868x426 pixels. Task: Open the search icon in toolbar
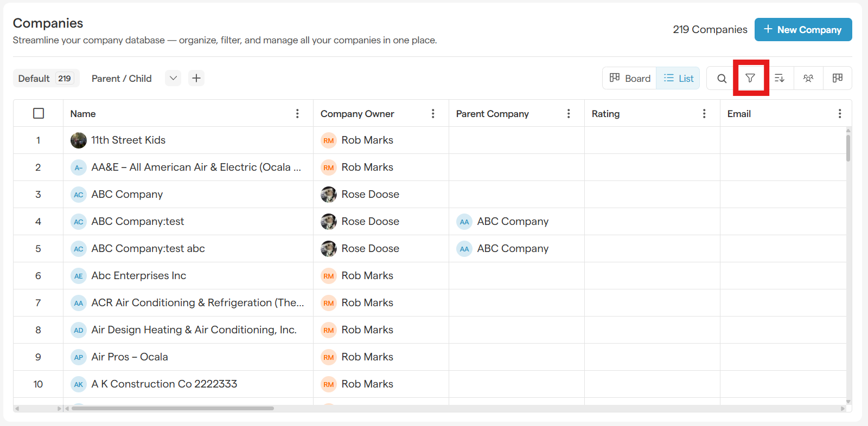[722, 79]
